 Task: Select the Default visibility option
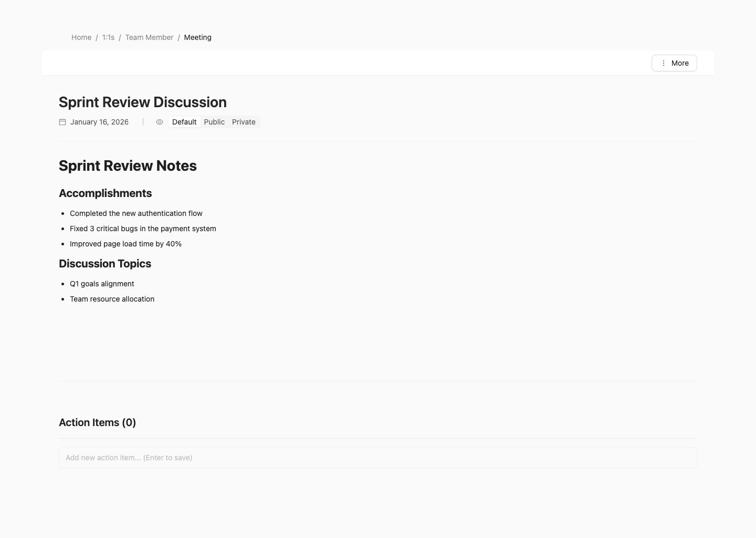[184, 122]
